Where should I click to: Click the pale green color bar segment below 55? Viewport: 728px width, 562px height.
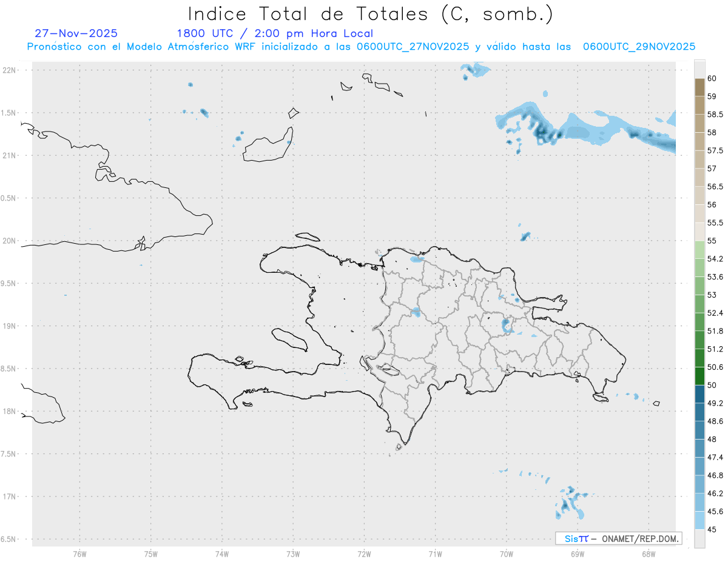pyautogui.click(x=699, y=250)
